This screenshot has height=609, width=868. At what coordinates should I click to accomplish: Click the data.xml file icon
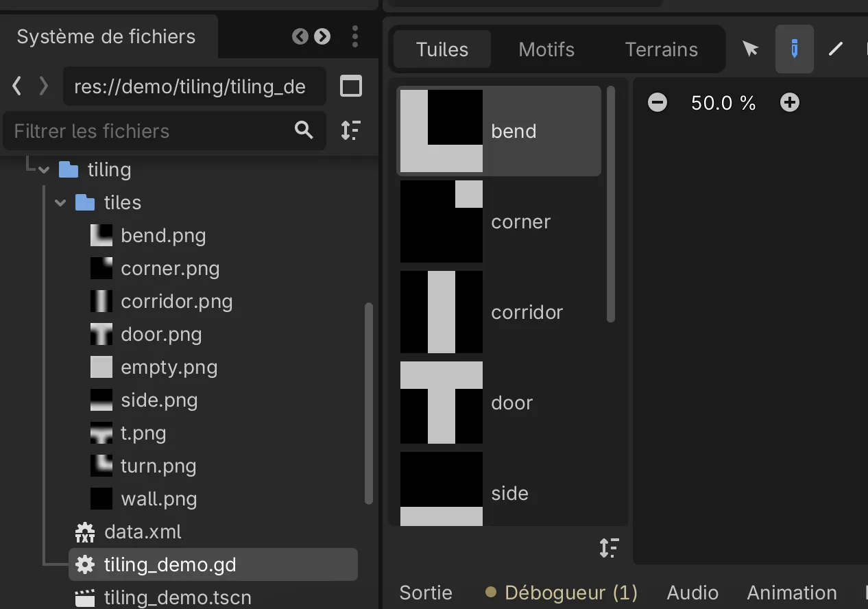[x=85, y=532]
